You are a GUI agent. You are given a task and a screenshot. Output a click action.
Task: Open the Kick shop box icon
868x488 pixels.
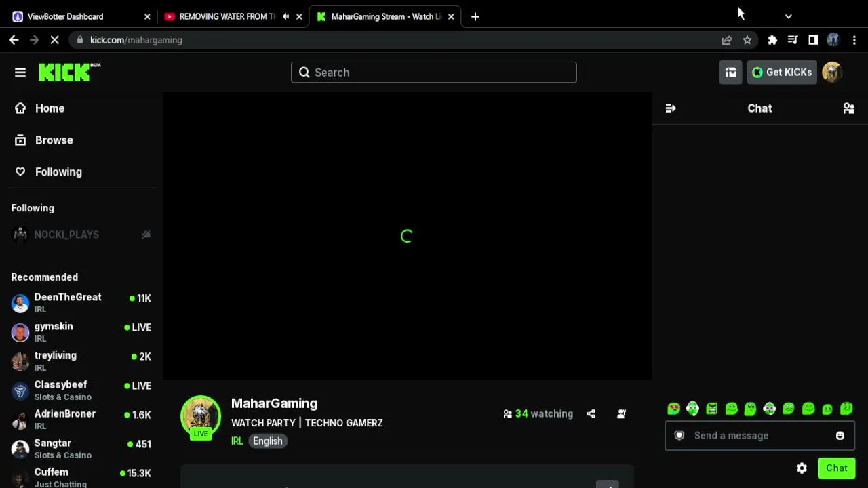coord(730,73)
